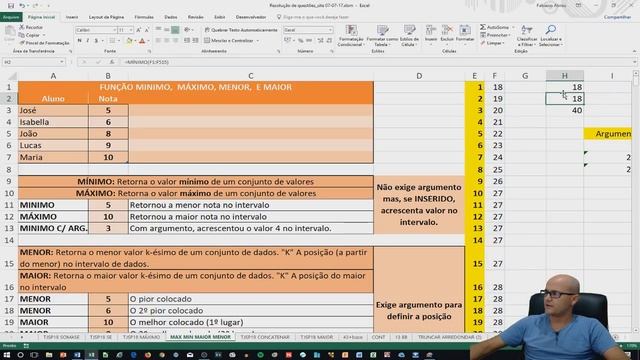Open the Mesclar e Centralizar dropdown arrow
640x360 pixels.
click(x=258, y=40)
